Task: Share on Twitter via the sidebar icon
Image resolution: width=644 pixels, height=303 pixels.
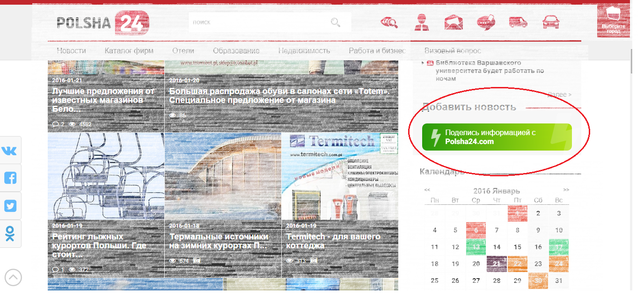Action: 10,206
